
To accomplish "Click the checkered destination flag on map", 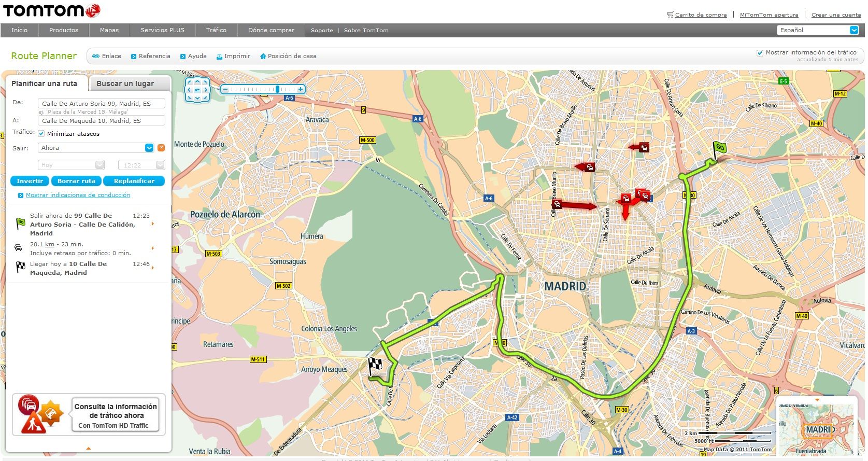I will coord(375,365).
